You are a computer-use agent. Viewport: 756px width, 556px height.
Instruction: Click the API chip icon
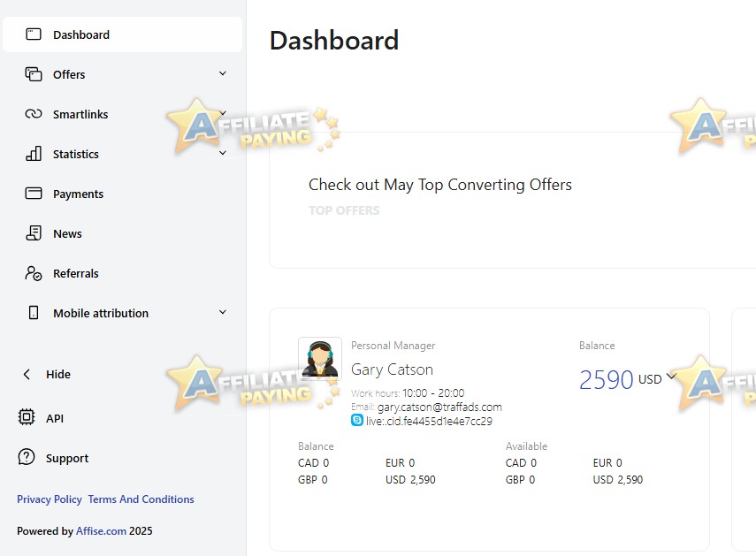(26, 416)
